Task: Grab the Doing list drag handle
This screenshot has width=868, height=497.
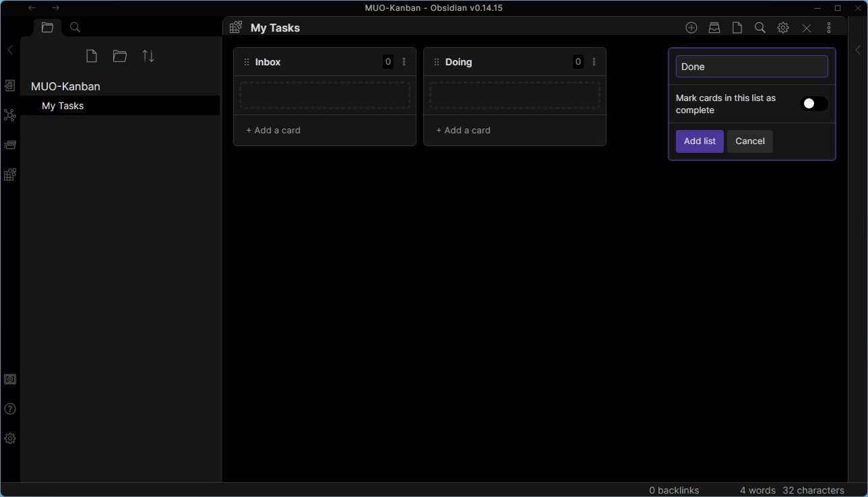Action: pyautogui.click(x=437, y=62)
